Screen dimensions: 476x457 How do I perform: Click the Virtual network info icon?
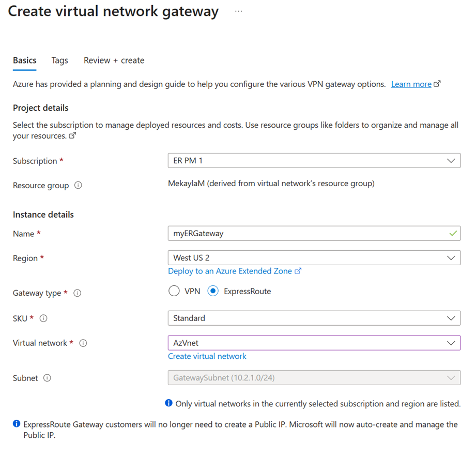(83, 343)
